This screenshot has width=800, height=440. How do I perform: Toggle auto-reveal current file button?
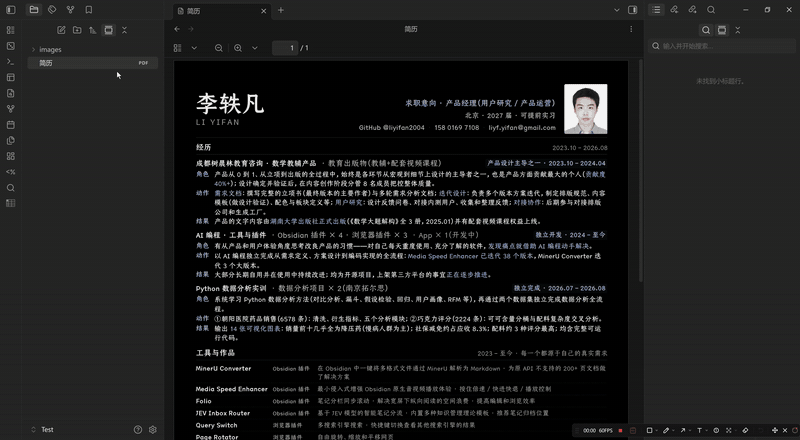109,30
